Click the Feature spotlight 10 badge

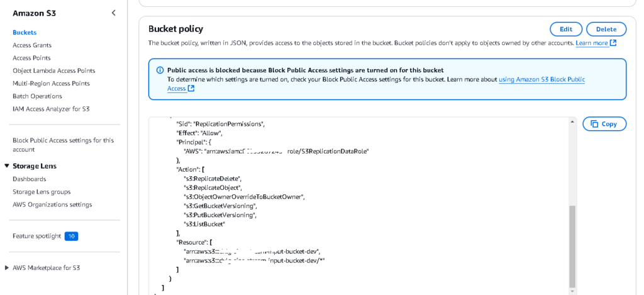pyautogui.click(x=72, y=237)
